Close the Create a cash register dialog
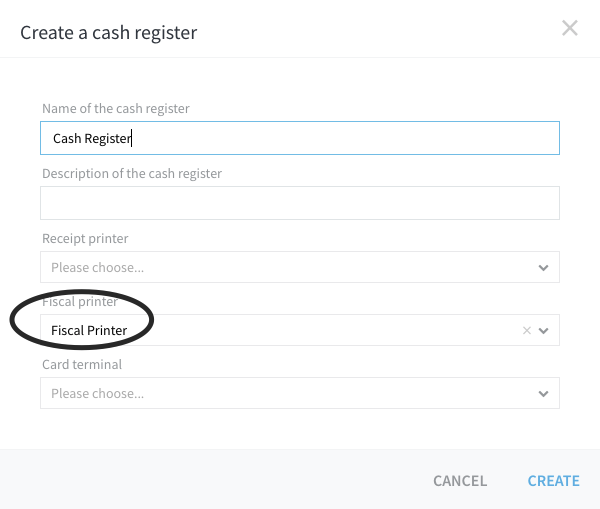Image resolution: width=600 pixels, height=509 pixels. click(x=570, y=28)
